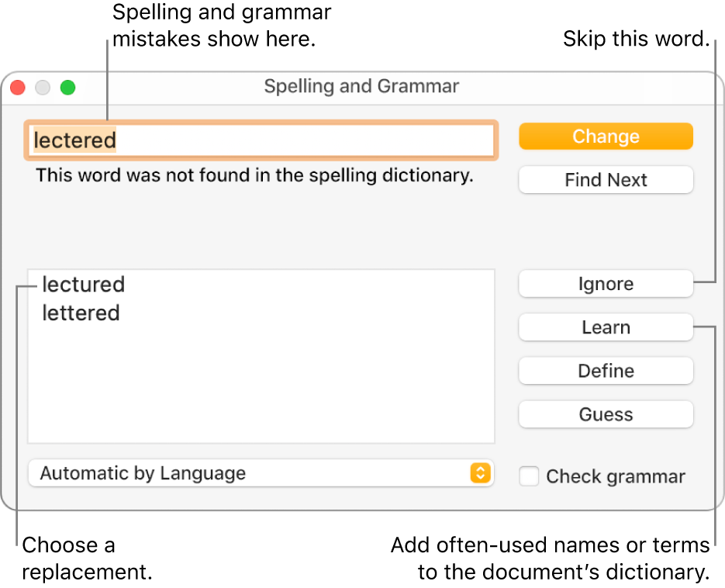Click the orange arrows on language popup
Screen dimensions: 725x588
click(481, 473)
